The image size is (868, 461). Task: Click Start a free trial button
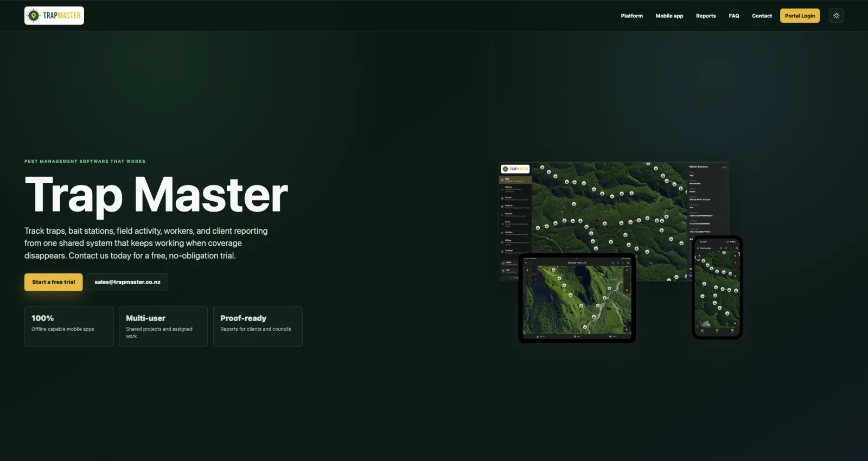[54, 282]
